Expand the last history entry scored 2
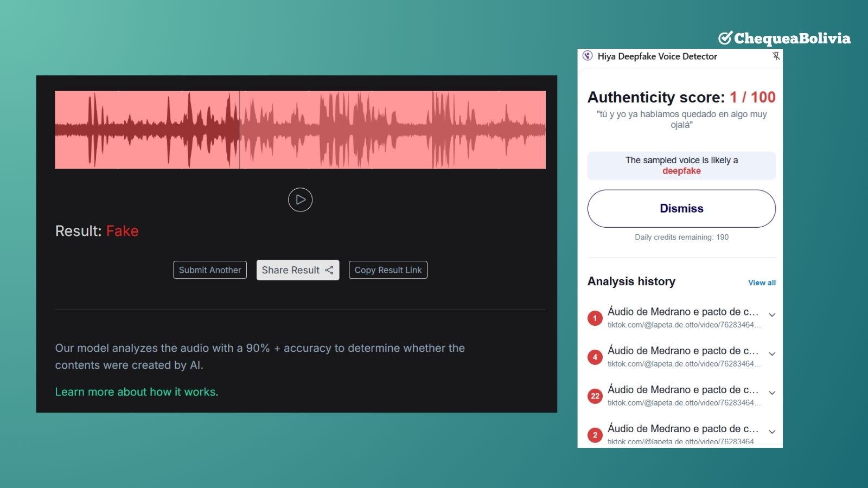The image size is (868, 488). pos(772,432)
